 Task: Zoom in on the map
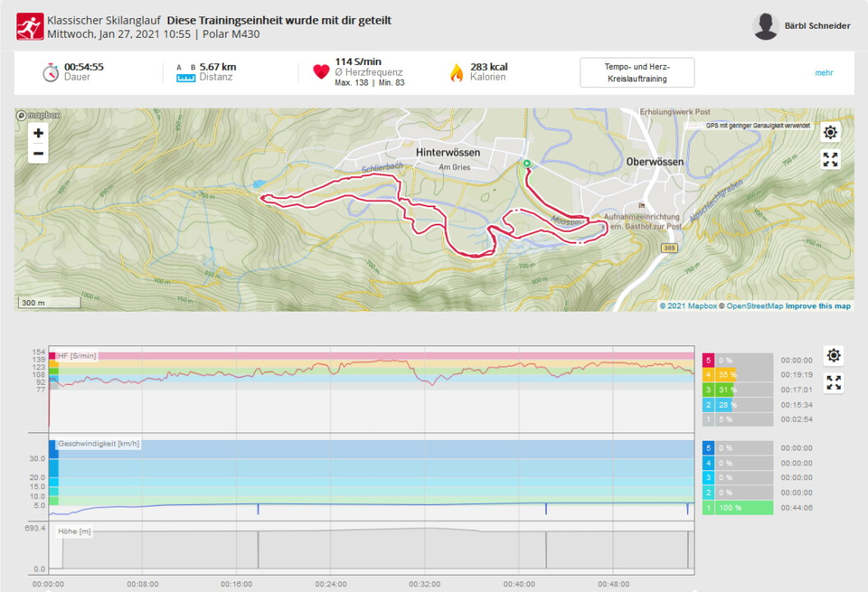[x=39, y=133]
